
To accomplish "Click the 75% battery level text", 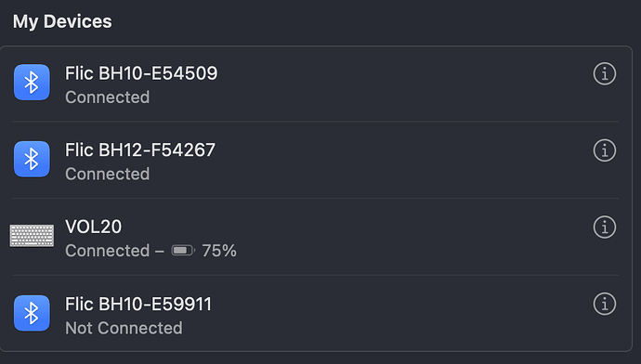I will (219, 251).
